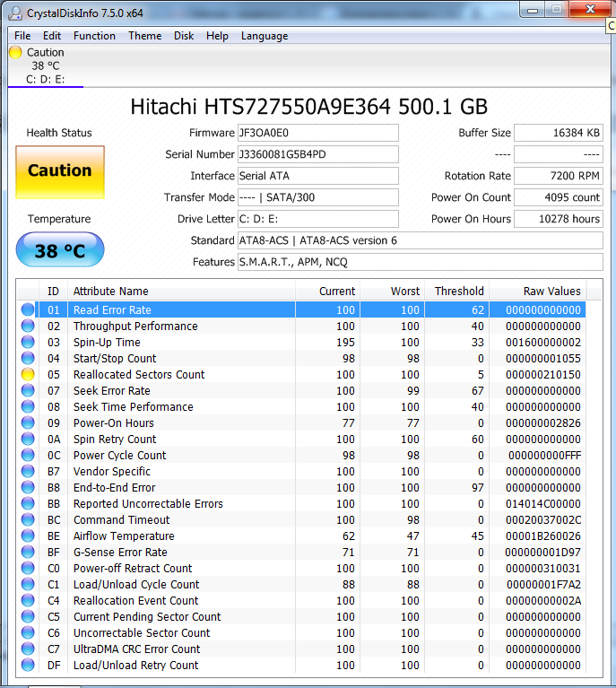Open the Language menu
The image size is (616, 688).
pyautogui.click(x=265, y=36)
